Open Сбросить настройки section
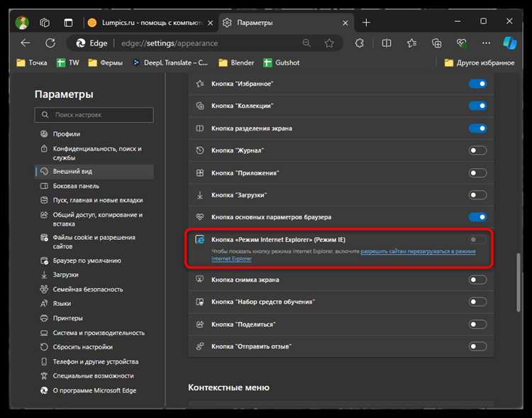This screenshot has height=418, width=532. click(x=94, y=347)
